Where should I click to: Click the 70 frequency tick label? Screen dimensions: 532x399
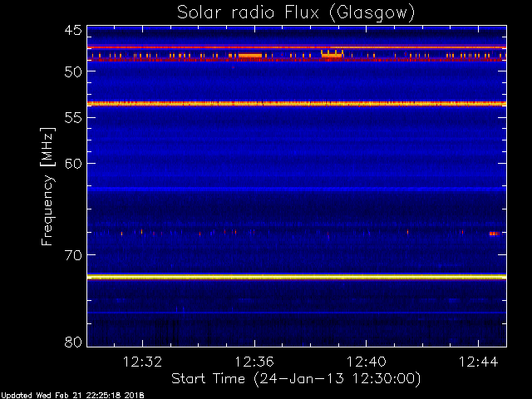[x=73, y=255]
